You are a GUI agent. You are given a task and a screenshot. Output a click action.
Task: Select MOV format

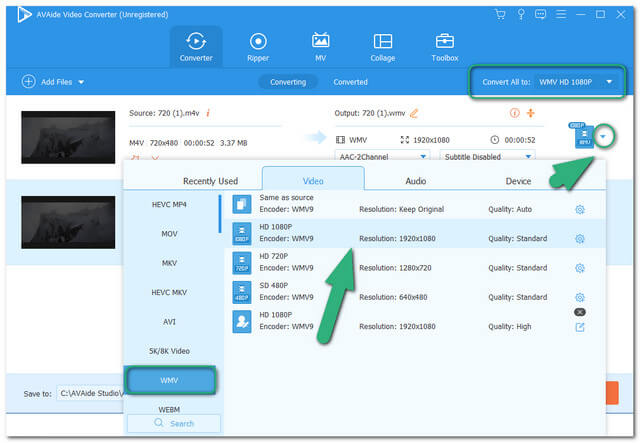[x=169, y=234]
